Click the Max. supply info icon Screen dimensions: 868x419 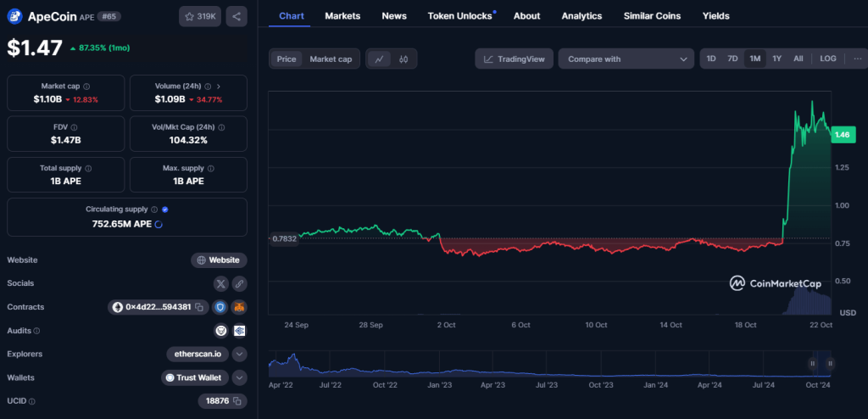210,169
